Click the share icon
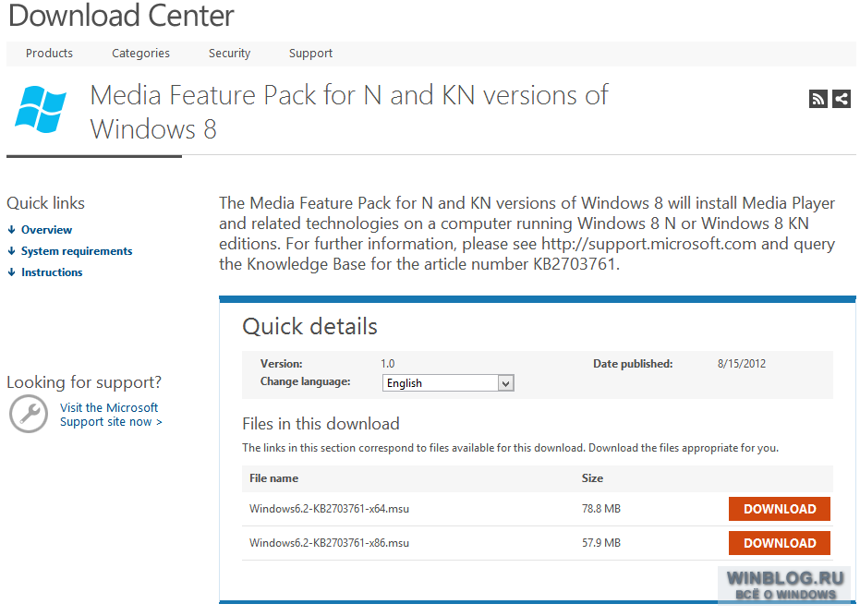 [x=842, y=99]
